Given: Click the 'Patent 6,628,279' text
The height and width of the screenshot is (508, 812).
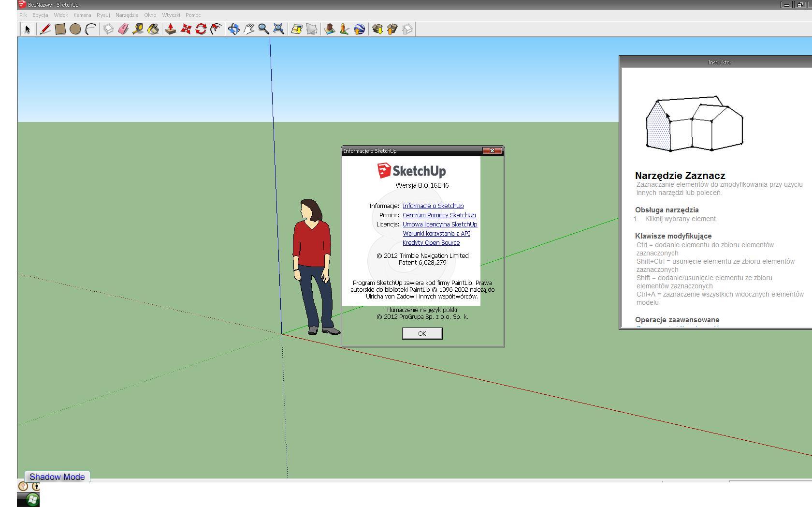Looking at the screenshot, I should click(x=422, y=263).
